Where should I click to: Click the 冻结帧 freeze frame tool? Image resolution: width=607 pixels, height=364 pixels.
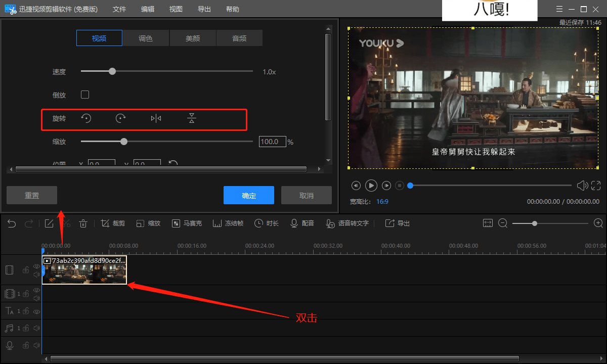(x=228, y=223)
